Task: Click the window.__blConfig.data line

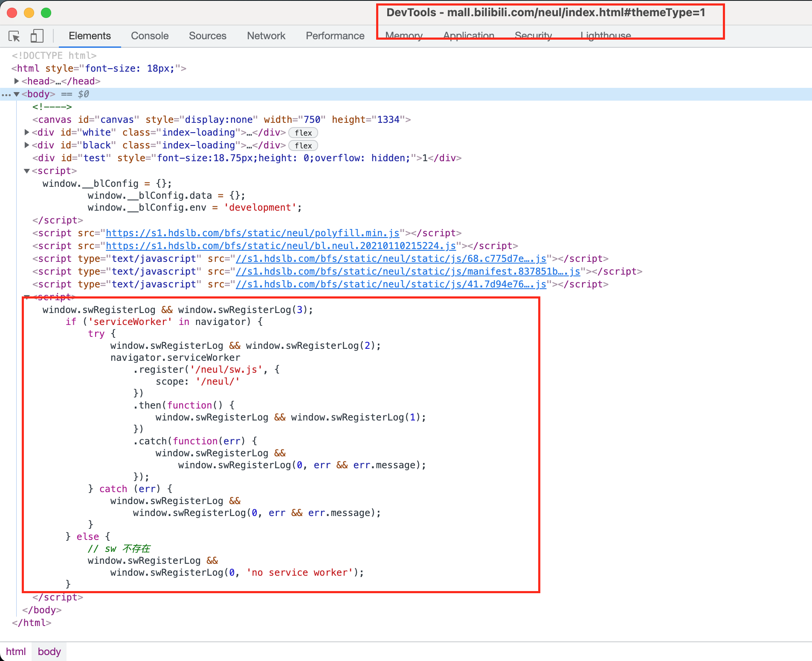Action: click(x=166, y=196)
